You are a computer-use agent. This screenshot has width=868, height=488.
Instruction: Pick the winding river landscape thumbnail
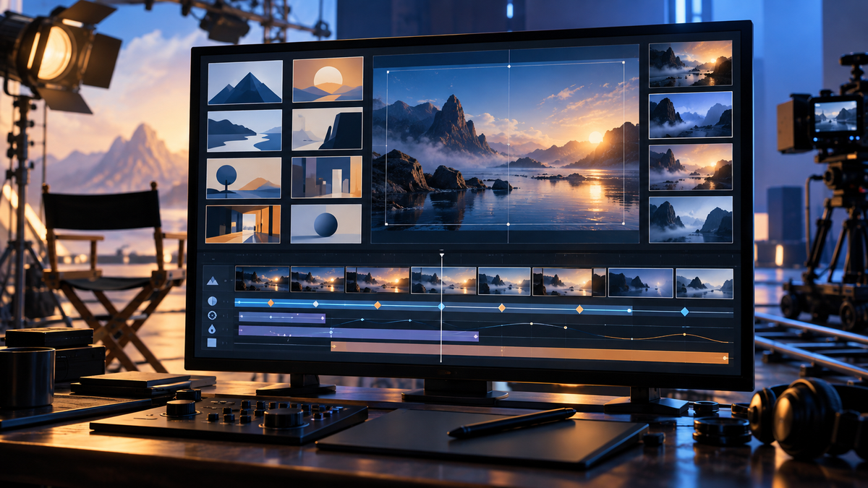click(x=244, y=130)
